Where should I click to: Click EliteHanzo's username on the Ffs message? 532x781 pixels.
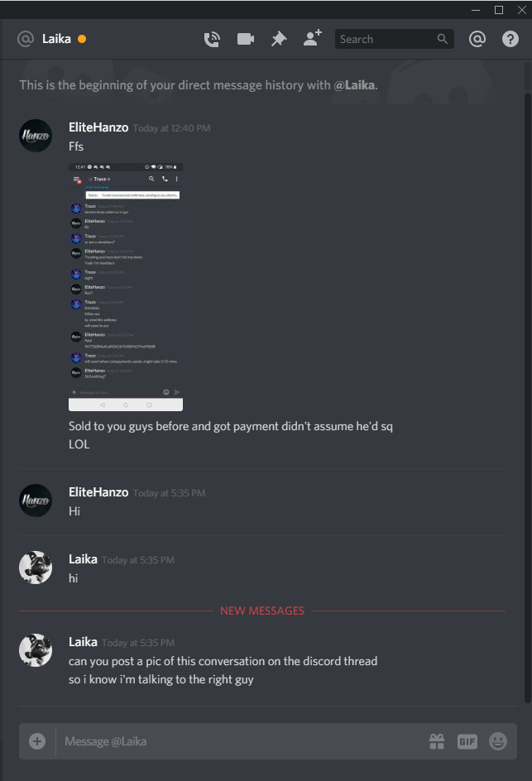98,127
